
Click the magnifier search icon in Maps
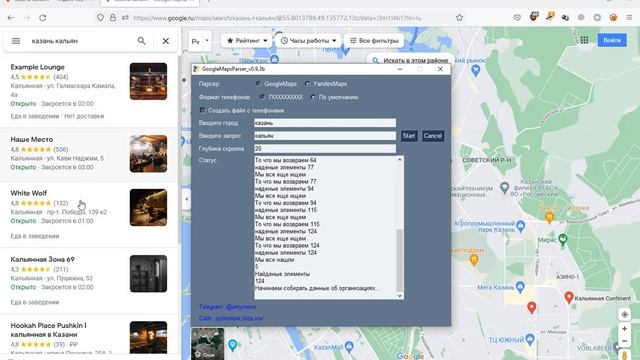[141, 41]
